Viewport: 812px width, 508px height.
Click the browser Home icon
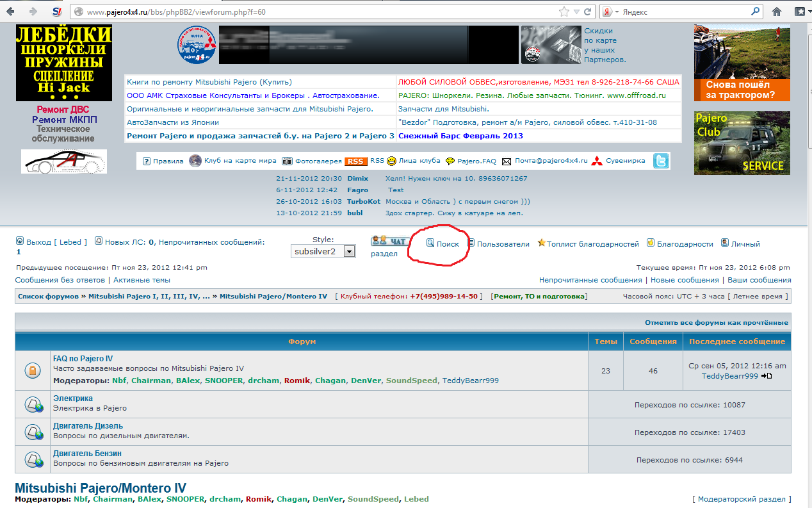point(777,12)
